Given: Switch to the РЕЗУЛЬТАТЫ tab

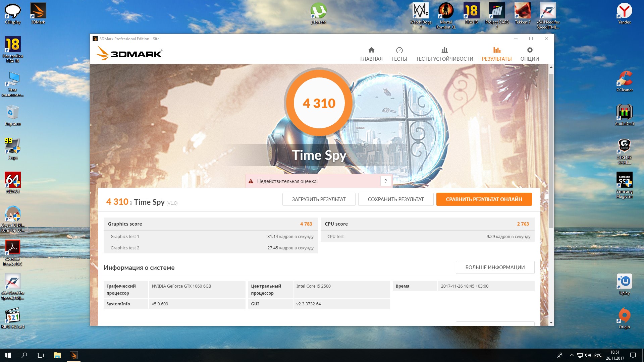Looking at the screenshot, I should tap(496, 54).
